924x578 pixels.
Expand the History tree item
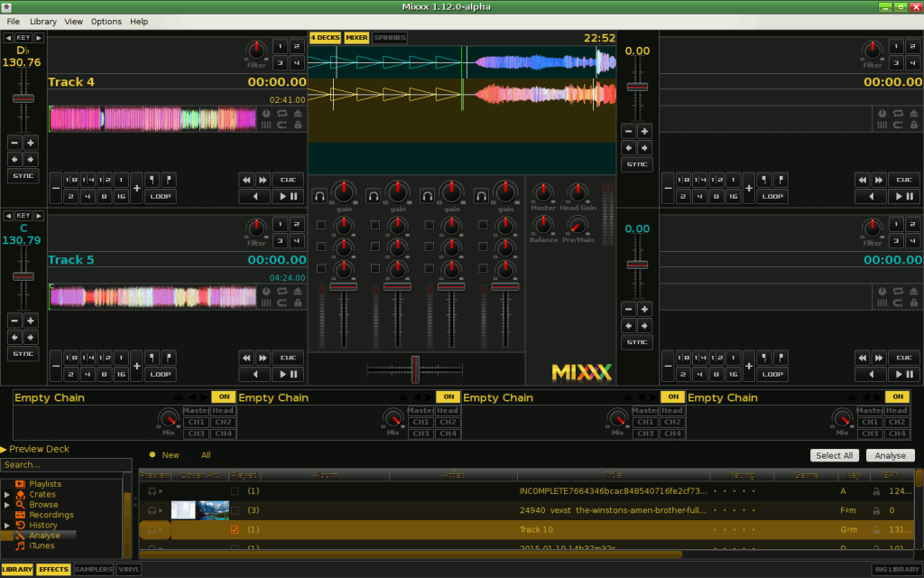coord(8,525)
